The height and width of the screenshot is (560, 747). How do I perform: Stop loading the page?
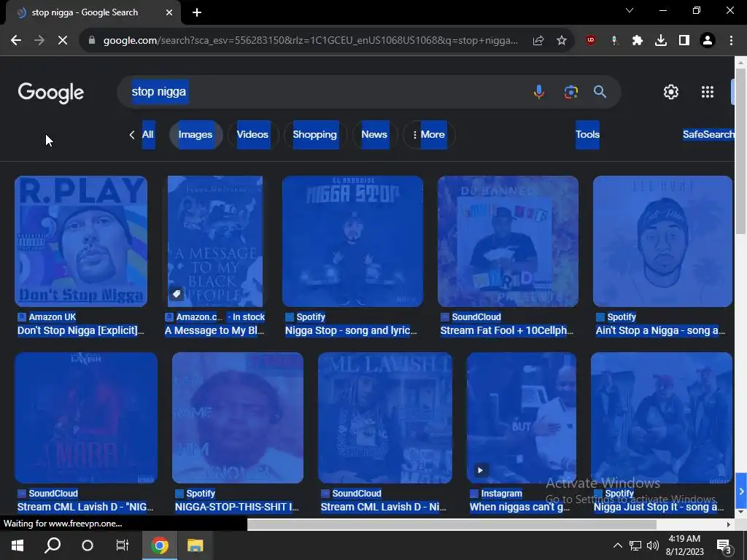[63, 41]
